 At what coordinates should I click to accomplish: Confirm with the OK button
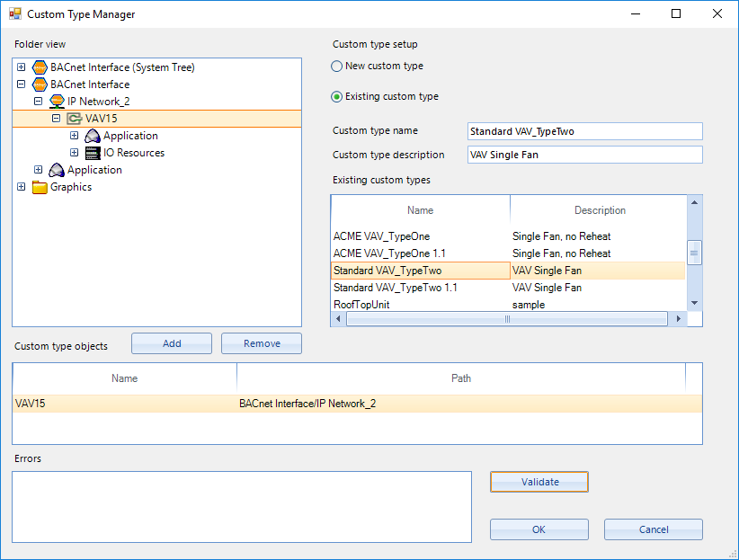pos(539,529)
